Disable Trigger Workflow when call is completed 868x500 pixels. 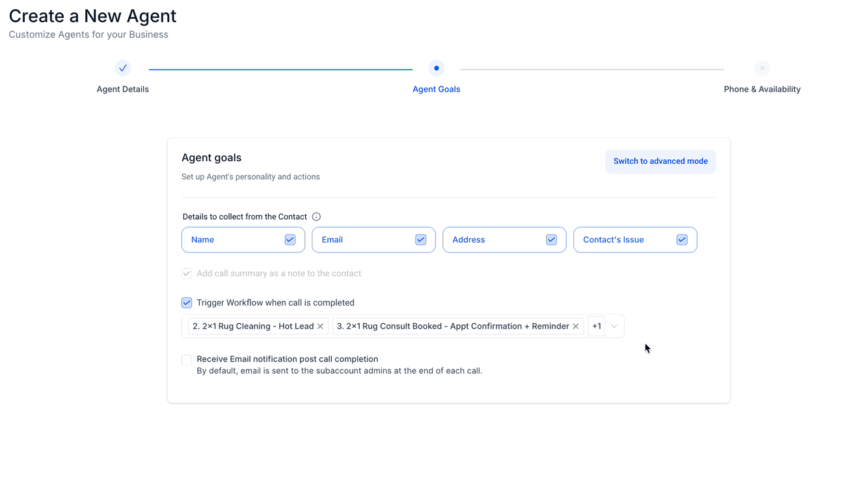click(187, 303)
